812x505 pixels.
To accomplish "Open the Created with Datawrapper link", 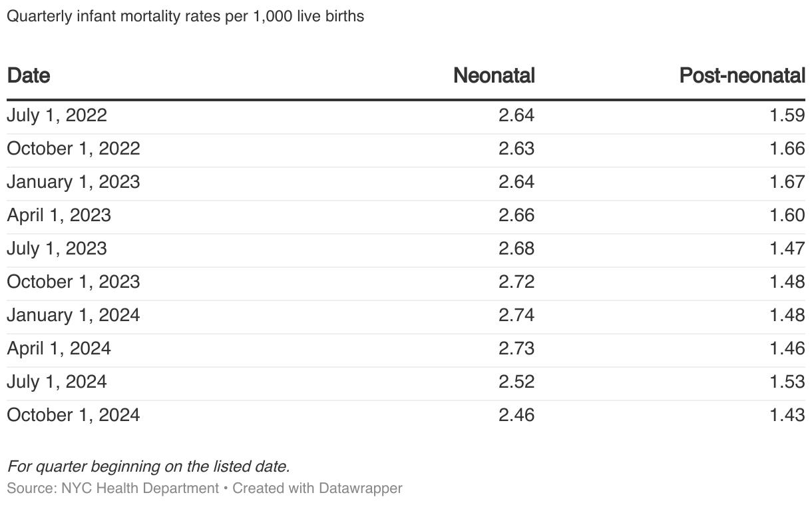I will point(317,488).
